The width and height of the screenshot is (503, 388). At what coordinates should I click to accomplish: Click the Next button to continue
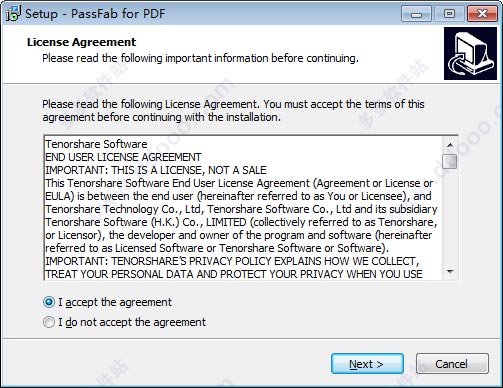367,364
